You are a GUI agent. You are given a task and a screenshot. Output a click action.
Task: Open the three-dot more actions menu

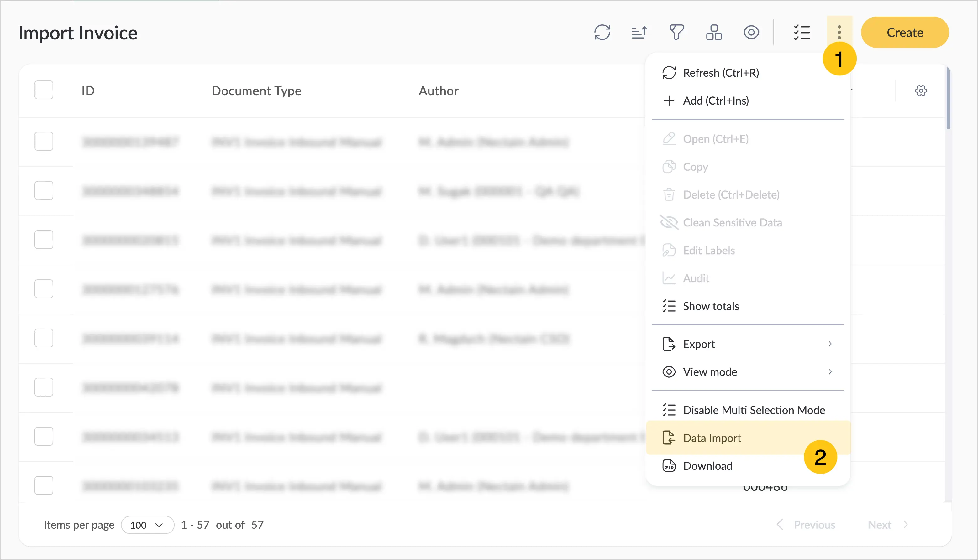tap(839, 32)
